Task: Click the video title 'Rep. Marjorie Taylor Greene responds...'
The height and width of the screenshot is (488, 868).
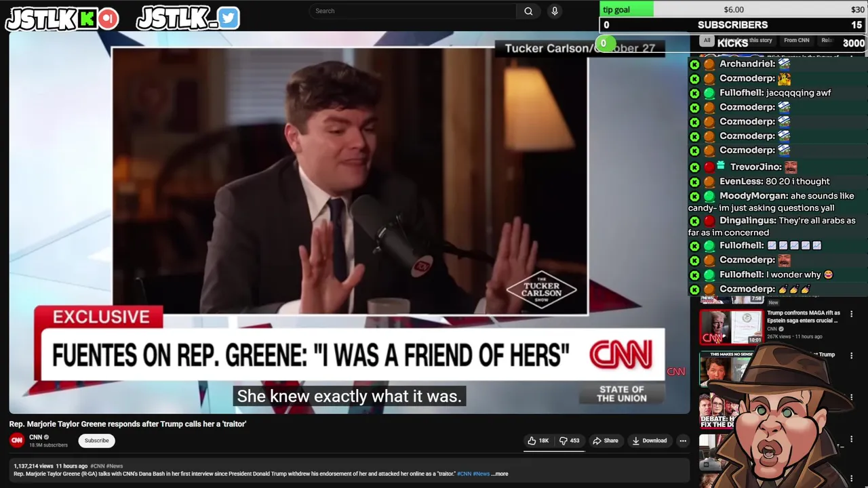Action: [x=127, y=424]
